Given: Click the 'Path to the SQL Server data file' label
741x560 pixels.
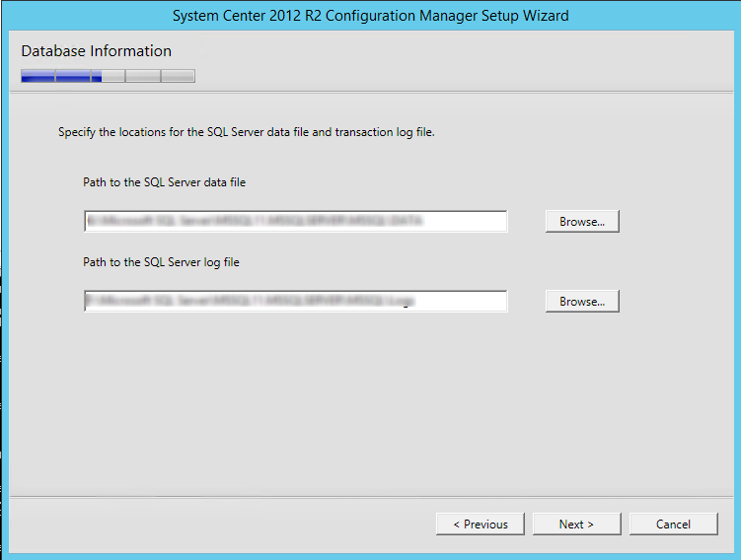Looking at the screenshot, I should (x=165, y=182).
